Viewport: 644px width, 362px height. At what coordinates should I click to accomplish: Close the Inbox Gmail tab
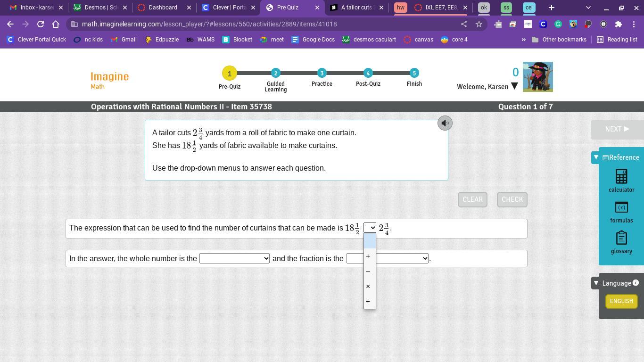click(x=60, y=8)
